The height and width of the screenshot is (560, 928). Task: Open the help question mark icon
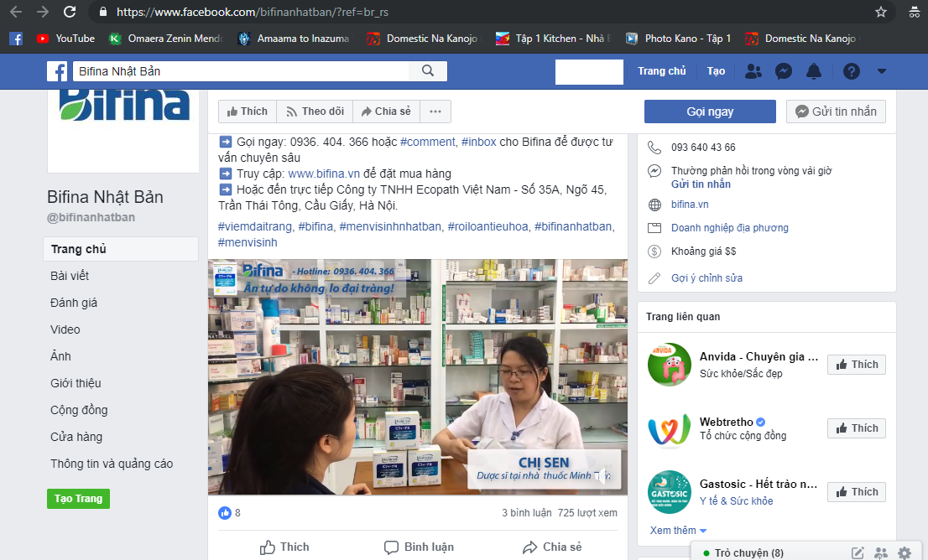pos(851,71)
